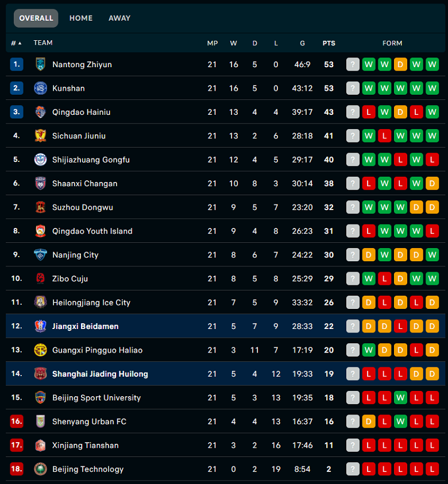The width and height of the screenshot is (448, 484).
Task: Select the OVERALL standings tab
Action: point(36,18)
